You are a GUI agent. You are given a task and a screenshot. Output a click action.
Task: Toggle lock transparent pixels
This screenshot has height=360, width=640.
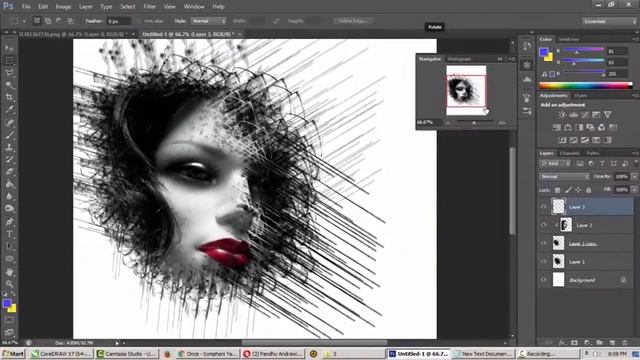point(558,190)
